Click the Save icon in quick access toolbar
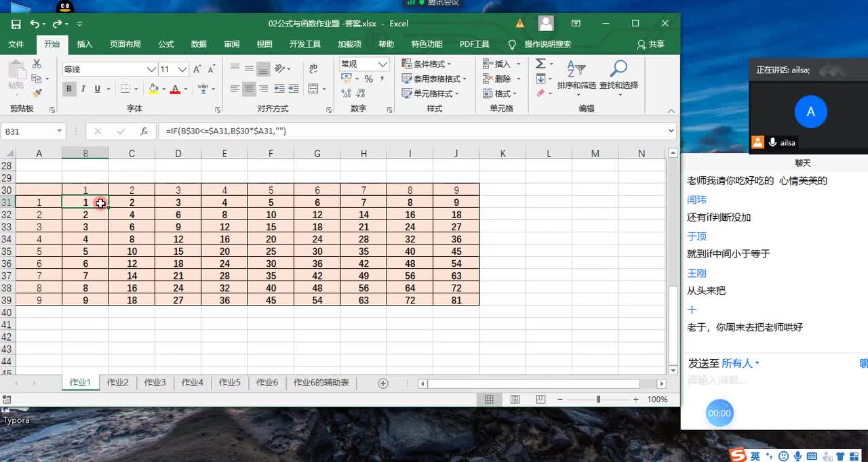The image size is (868, 462). click(16, 24)
